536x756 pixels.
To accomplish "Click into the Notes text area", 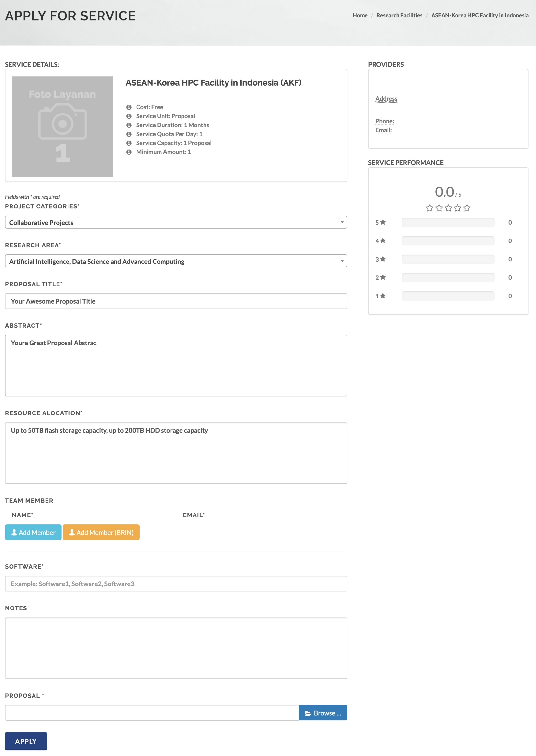I will 176,648.
